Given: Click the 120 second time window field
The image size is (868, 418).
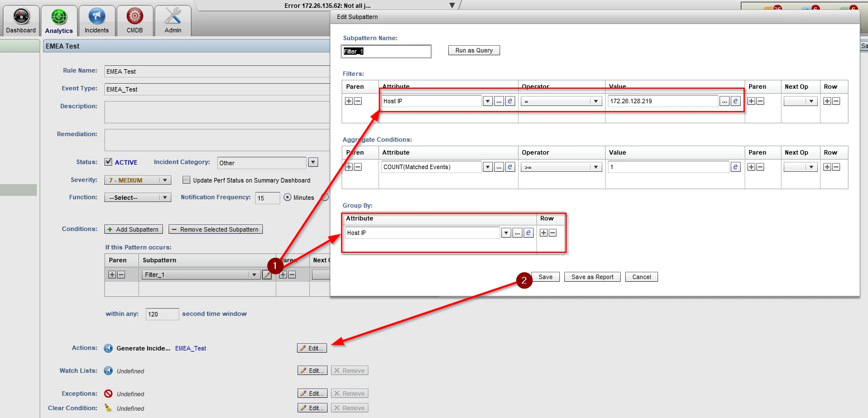Looking at the screenshot, I should (162, 314).
